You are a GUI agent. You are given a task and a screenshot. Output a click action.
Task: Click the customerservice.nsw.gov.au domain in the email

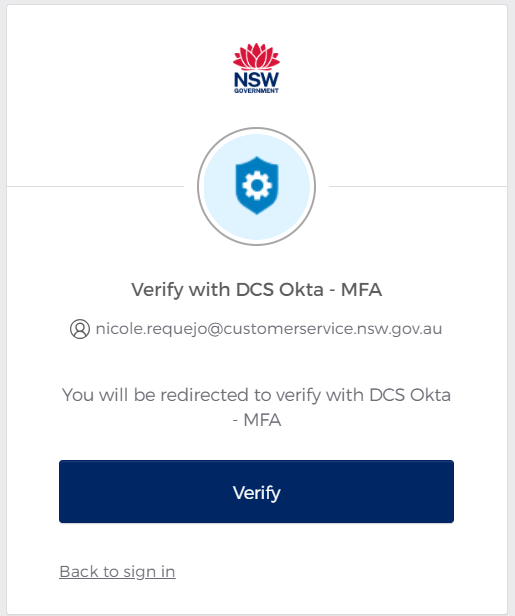click(333, 329)
